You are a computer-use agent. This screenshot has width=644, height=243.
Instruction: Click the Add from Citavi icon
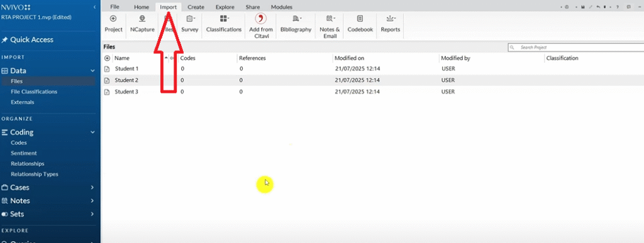pos(260,18)
